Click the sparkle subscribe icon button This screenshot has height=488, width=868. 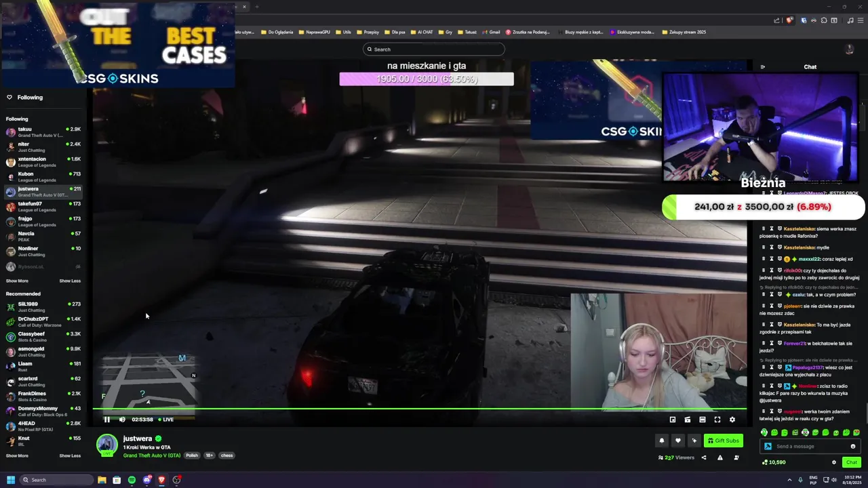pos(694,441)
